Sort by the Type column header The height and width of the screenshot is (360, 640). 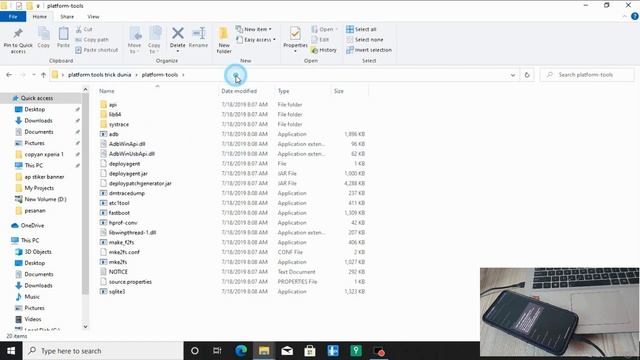pyautogui.click(x=284, y=91)
